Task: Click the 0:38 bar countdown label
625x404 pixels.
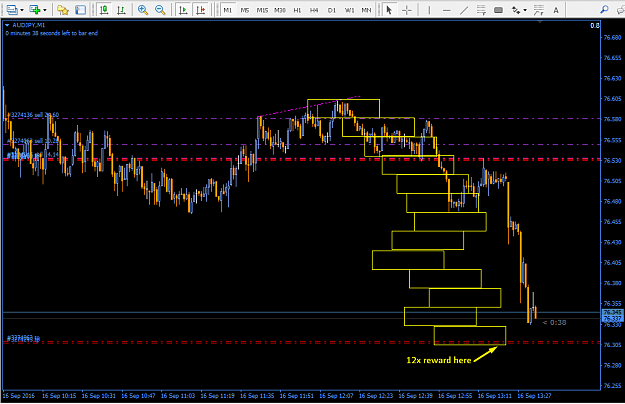Action: [554, 322]
